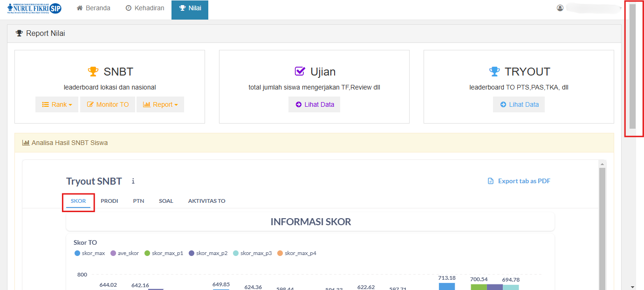
Task: Open the Kehadiran menu item
Action: 145,8
